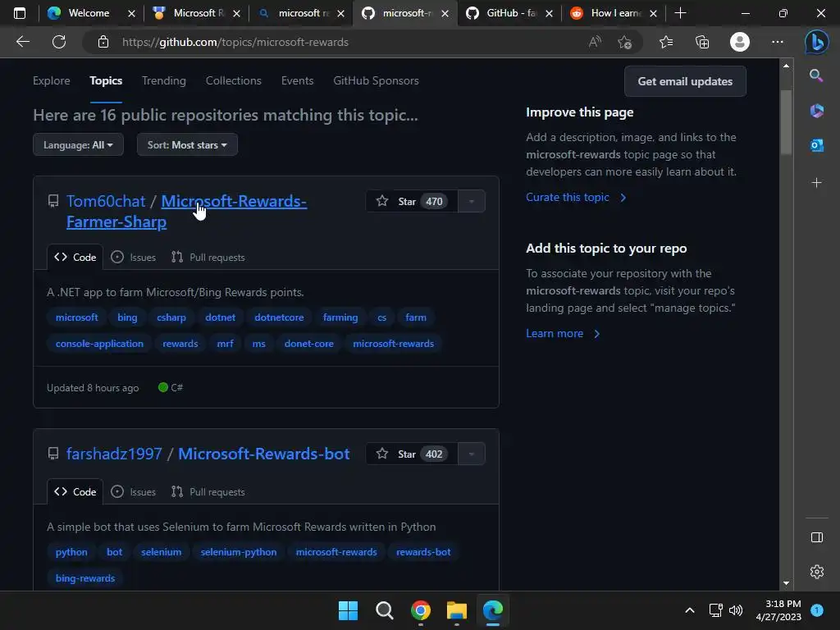Open the tab actions menu icon
This screenshot has width=840, height=630.
click(x=20, y=13)
